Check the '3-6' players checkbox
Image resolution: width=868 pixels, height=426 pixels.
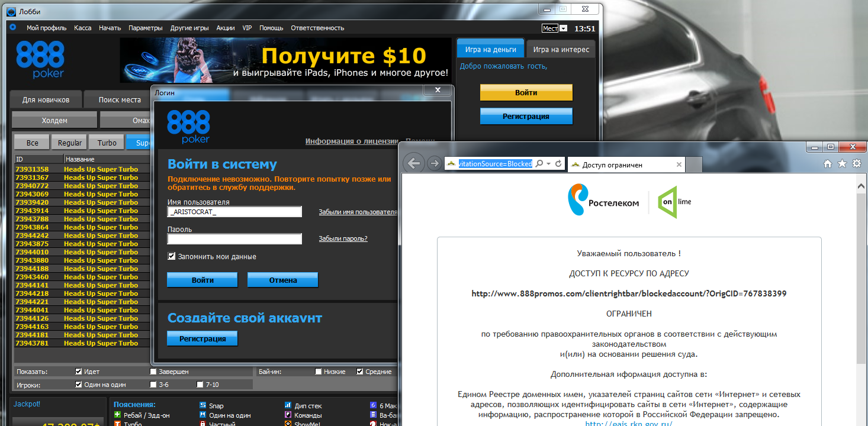click(154, 385)
